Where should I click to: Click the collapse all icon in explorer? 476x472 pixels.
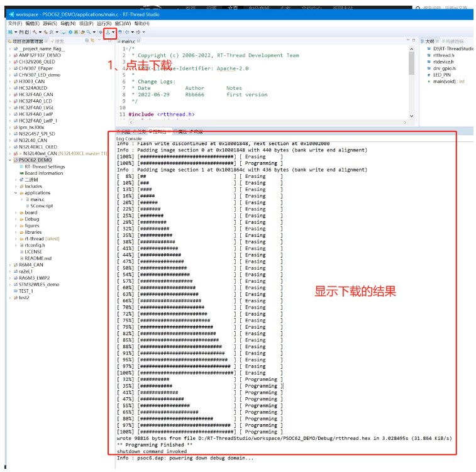[87, 40]
